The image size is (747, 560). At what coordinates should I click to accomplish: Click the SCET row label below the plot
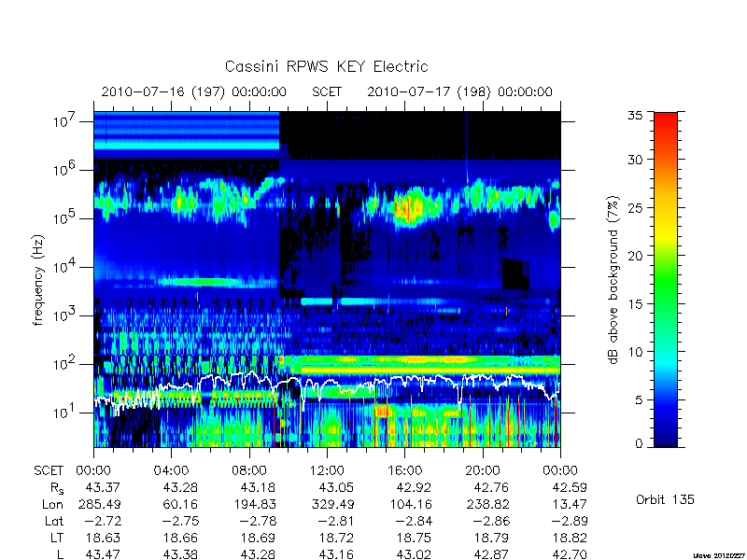[49, 471]
